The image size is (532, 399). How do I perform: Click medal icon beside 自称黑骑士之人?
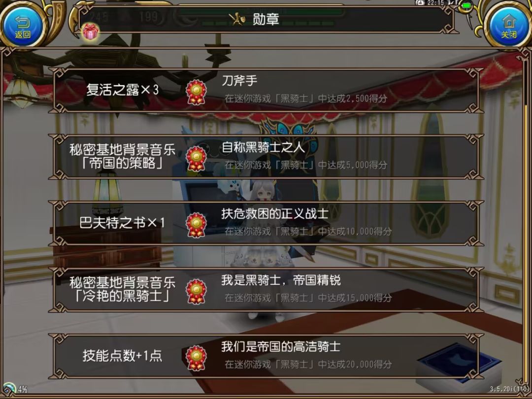(x=196, y=159)
